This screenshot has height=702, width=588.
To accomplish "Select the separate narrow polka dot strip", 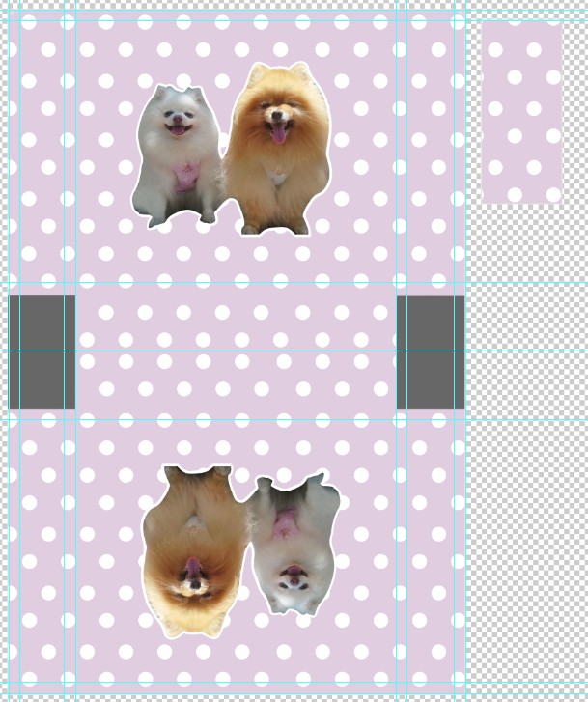I will [521, 113].
